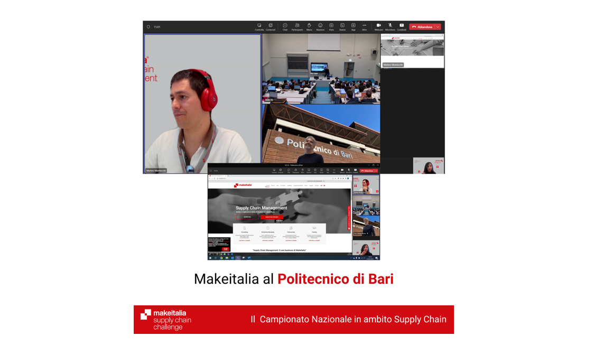The width and height of the screenshot is (603, 364).
Task: Open the Chat panel in upper meeting
Action: 285,27
